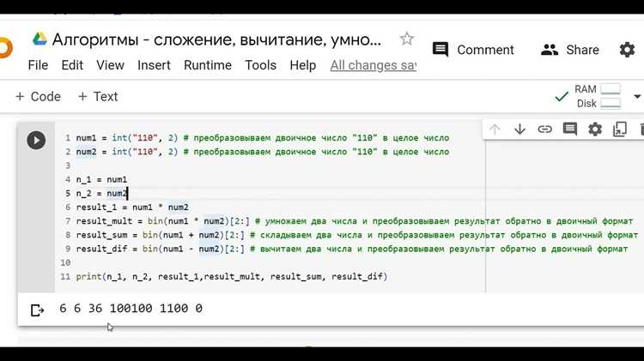The height and width of the screenshot is (361, 644).
Task: Click line 6 'result_1 = num1 * num2'
Action: click(132, 208)
